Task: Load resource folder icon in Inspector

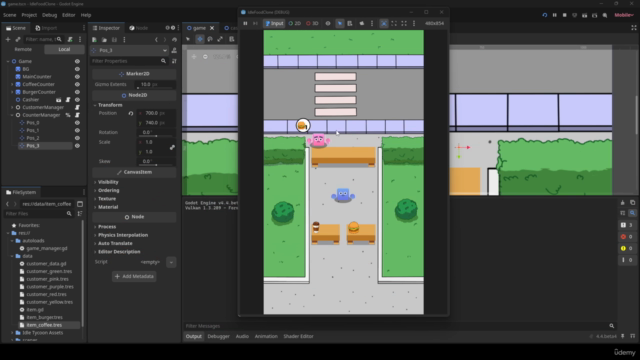Action: [104, 40]
